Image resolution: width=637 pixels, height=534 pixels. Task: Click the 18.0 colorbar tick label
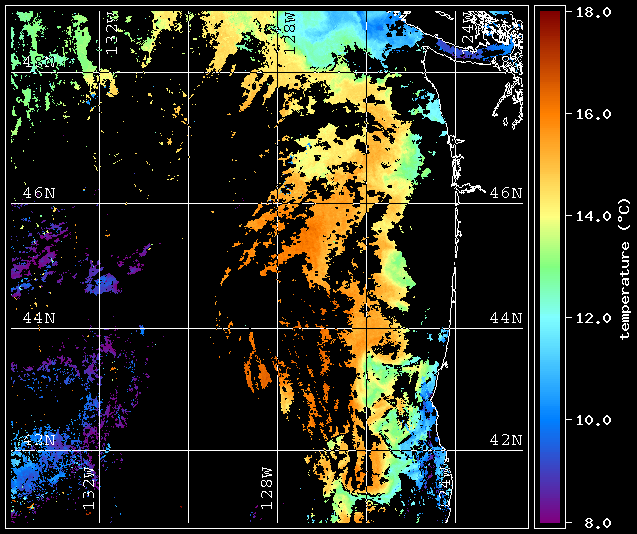tap(594, 12)
